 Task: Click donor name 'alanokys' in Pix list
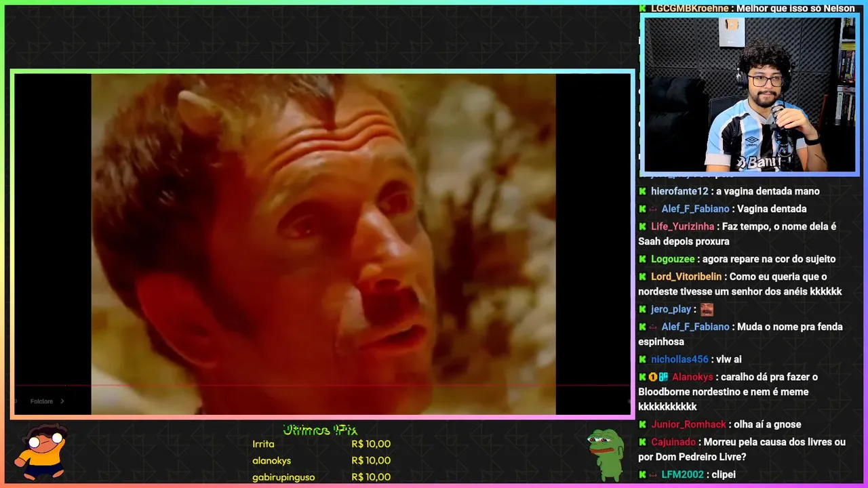[x=271, y=461]
